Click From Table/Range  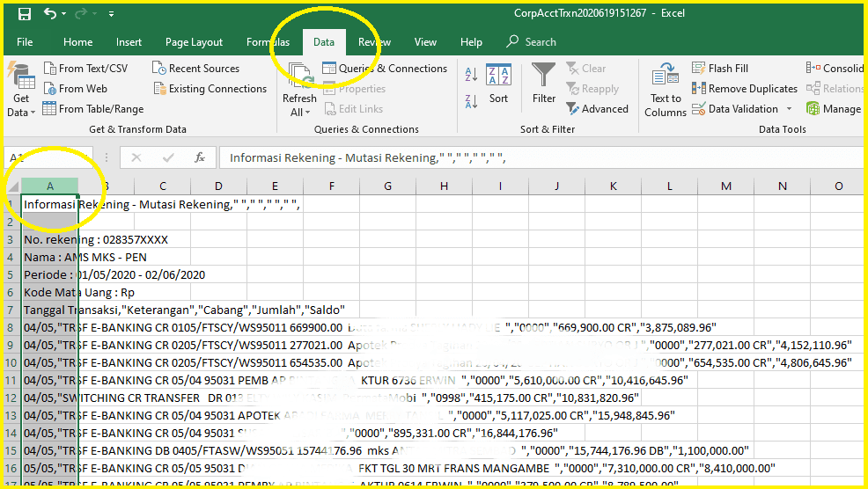click(93, 109)
